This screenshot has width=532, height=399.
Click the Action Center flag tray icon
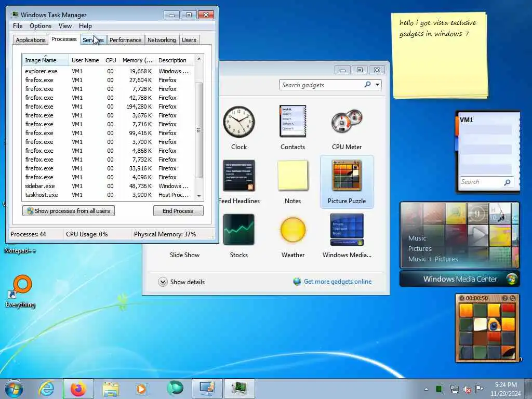pyautogui.click(x=479, y=389)
